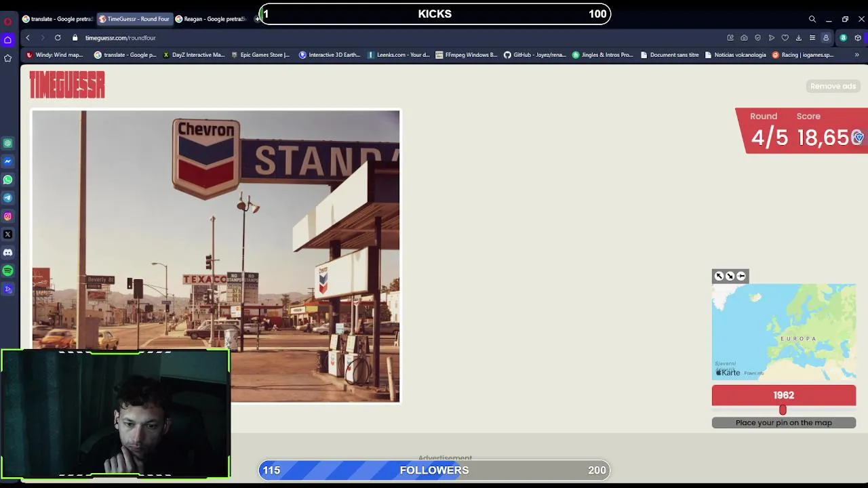This screenshot has height=488, width=868.
Task: Open X (Twitter) in the sidebar
Action: tap(8, 235)
